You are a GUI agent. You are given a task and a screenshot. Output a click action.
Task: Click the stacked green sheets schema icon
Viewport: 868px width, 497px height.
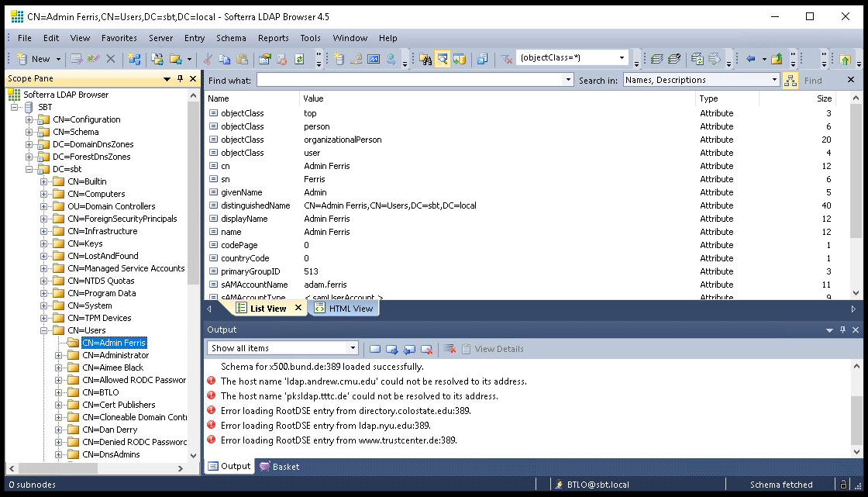point(657,59)
